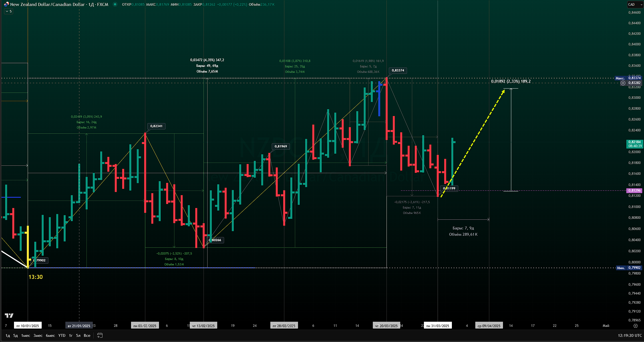
Task: Select the Бары: 7, 9д date range label
Action: (463, 228)
